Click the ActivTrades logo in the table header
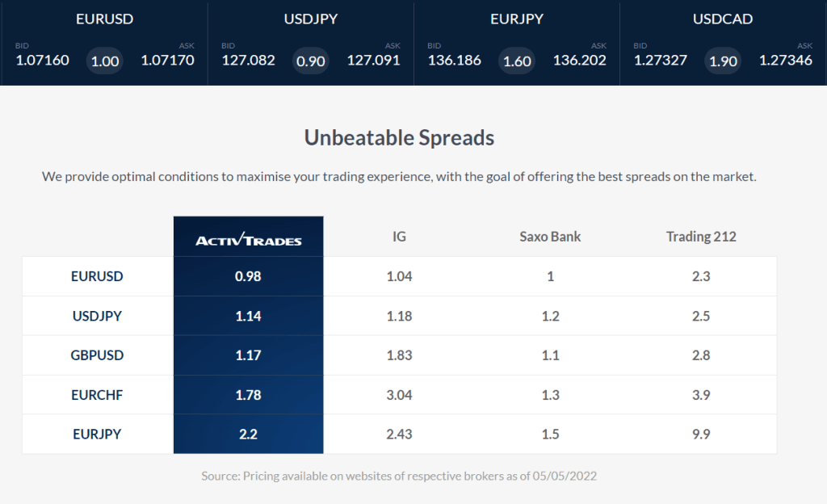The height and width of the screenshot is (504, 827). [248, 237]
